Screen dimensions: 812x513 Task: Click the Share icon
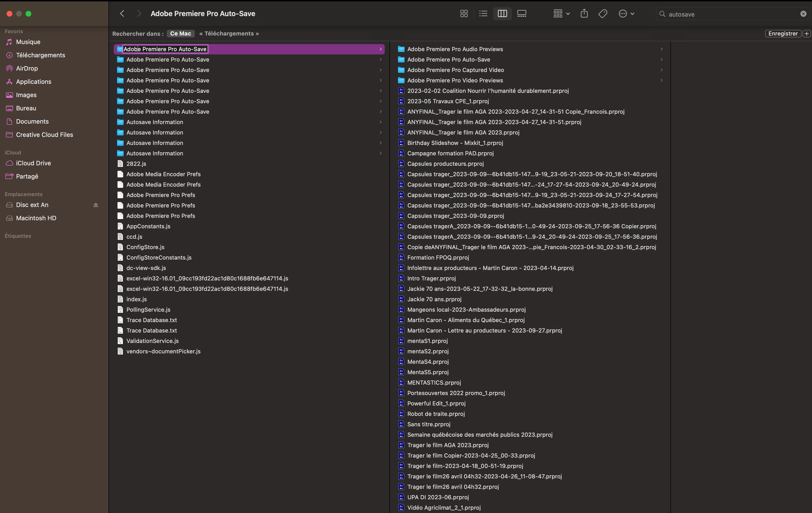584,13
